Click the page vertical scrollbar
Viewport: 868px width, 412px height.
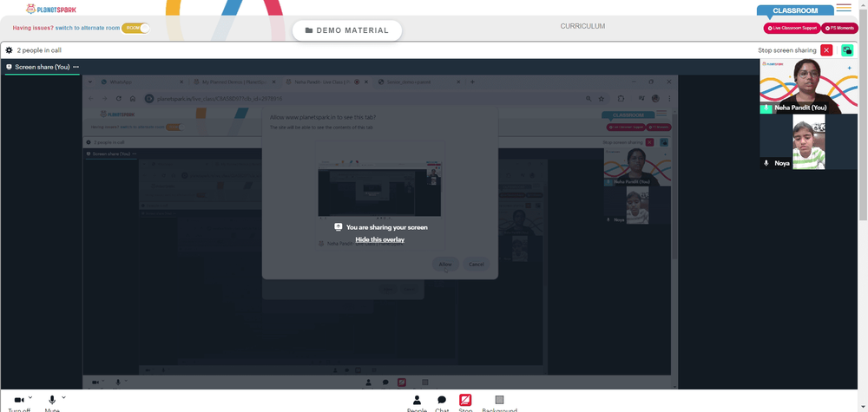[863, 116]
